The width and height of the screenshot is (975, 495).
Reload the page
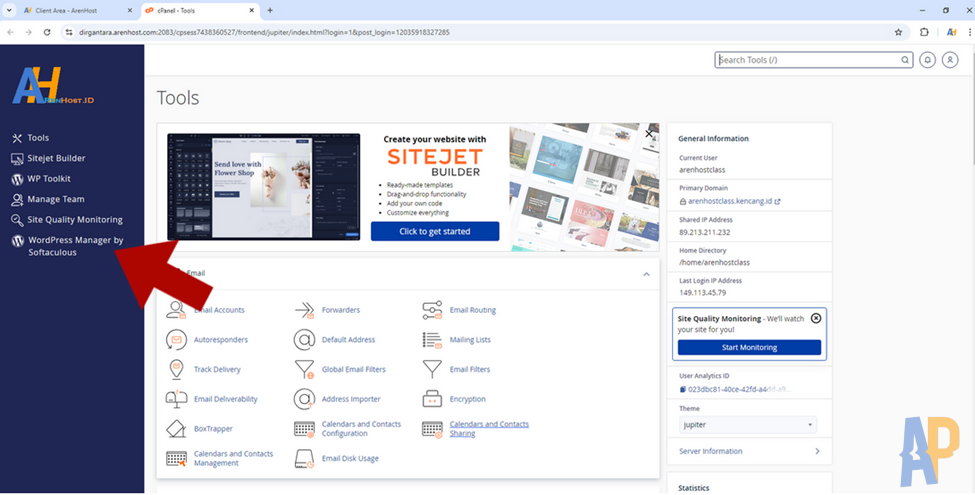(47, 32)
